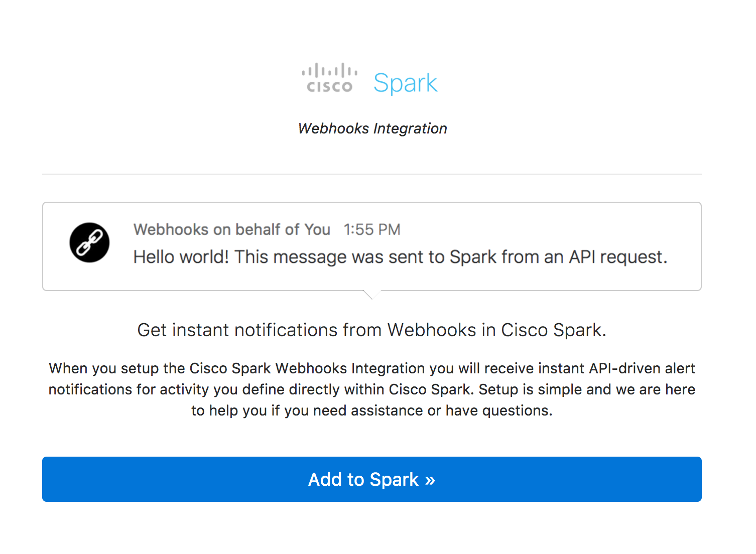This screenshot has height=554, width=756.
Task: Click "API request." at the message end
Action: point(617,257)
